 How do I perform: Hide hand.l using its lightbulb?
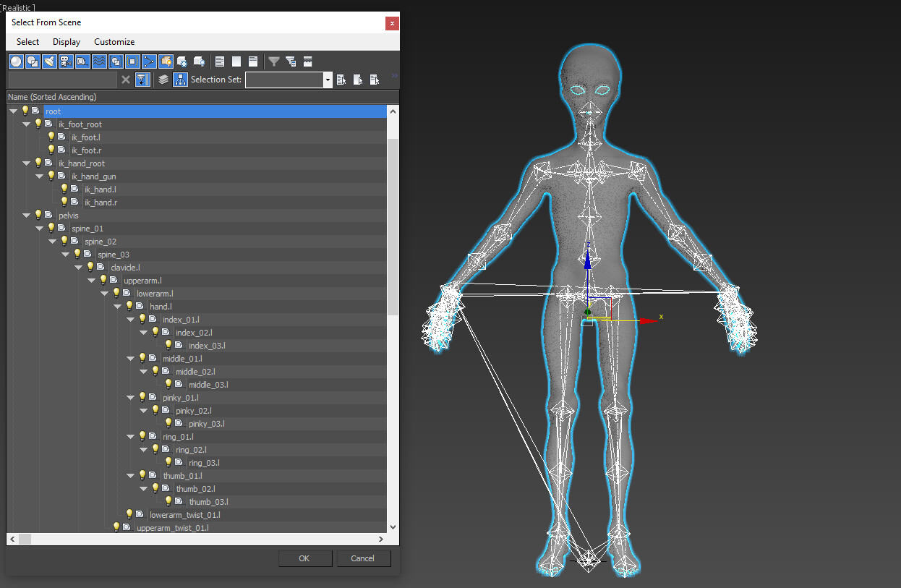pos(129,306)
